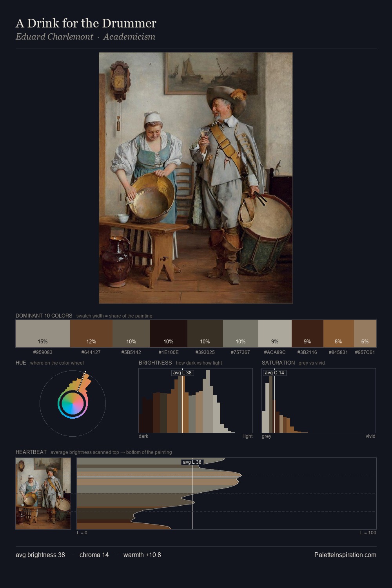Click the main painting image
Screen dimensions: 392x588
(196, 178)
